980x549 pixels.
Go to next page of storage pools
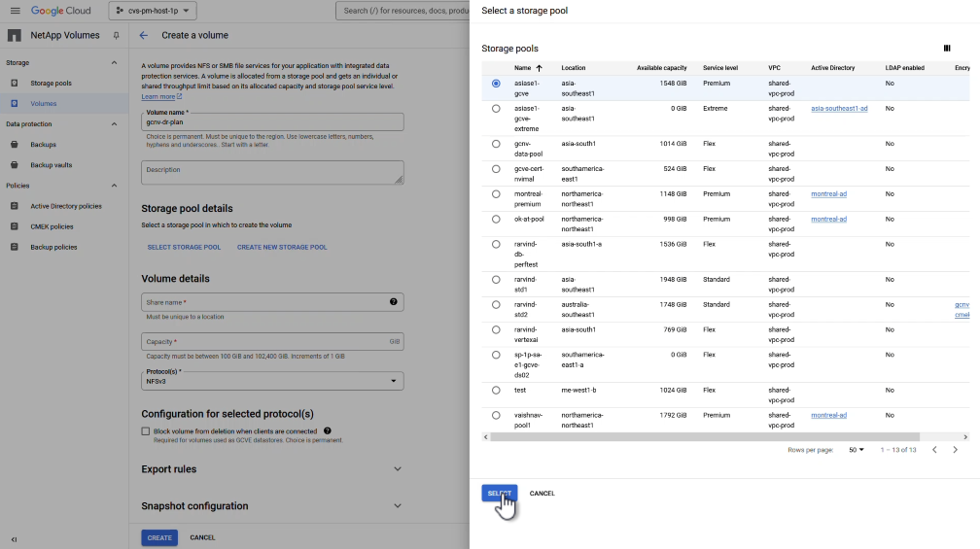(956, 450)
